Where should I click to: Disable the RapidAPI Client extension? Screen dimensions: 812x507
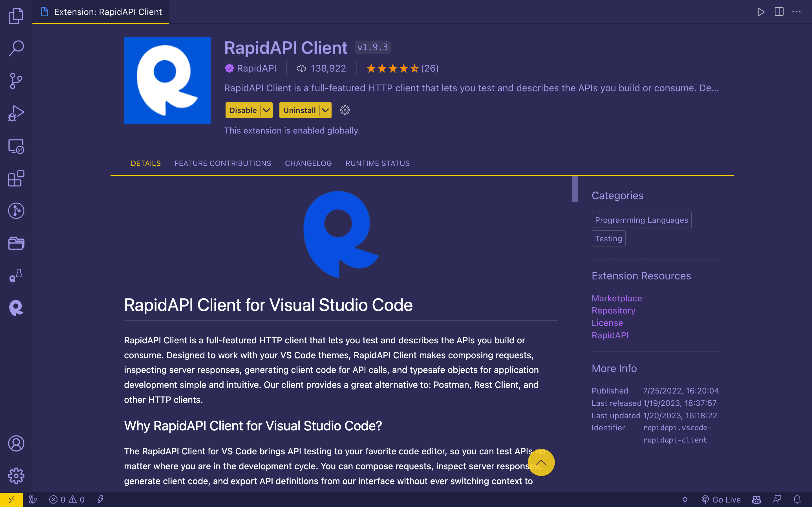tap(242, 110)
